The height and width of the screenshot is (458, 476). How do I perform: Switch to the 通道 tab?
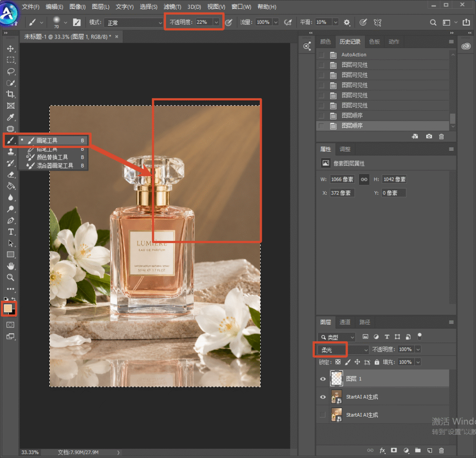345,322
